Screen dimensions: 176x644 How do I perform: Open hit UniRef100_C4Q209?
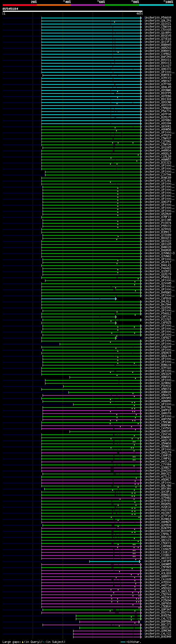[158, 347]
